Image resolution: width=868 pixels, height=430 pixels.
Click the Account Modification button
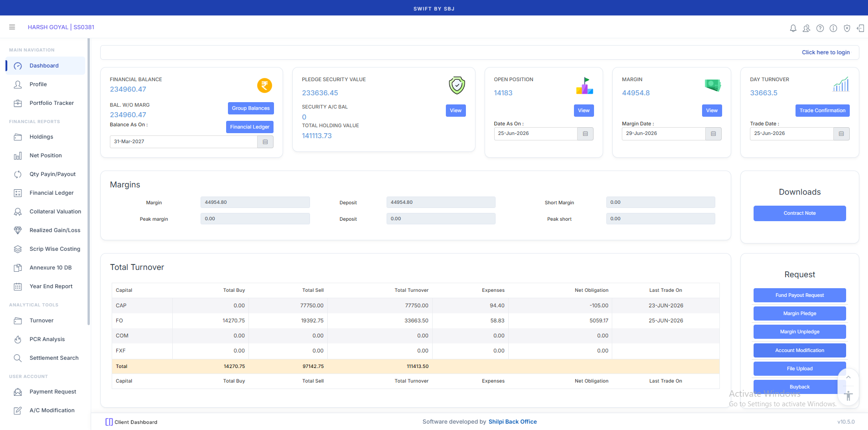[800, 351]
